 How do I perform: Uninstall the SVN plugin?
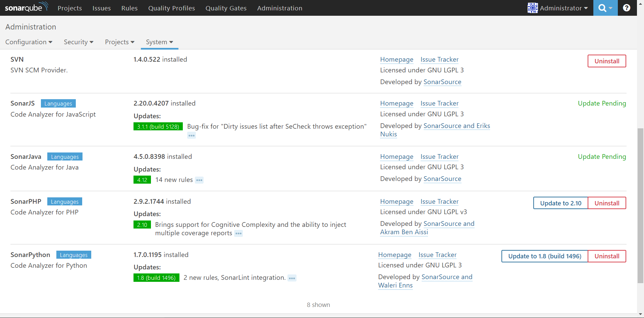607,61
